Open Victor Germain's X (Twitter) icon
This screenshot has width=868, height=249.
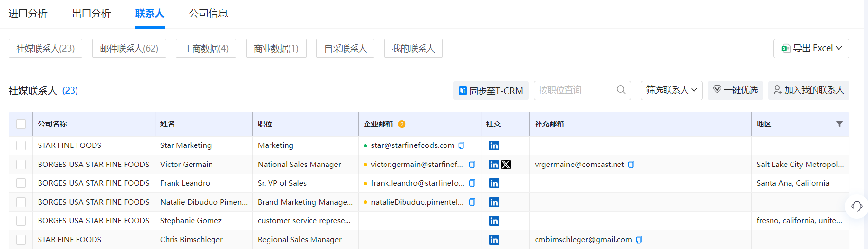(506, 165)
